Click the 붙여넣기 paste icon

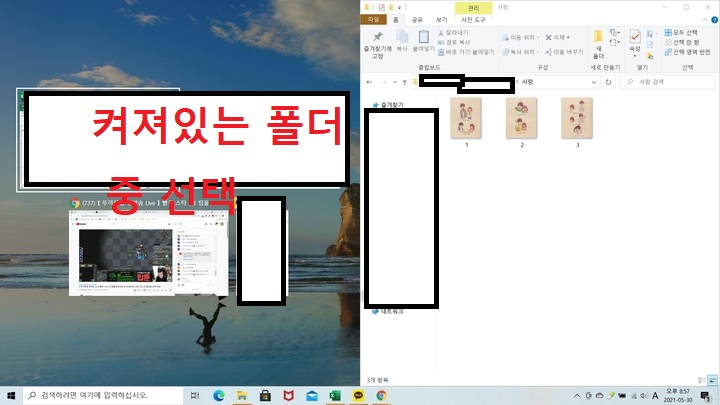click(423, 37)
